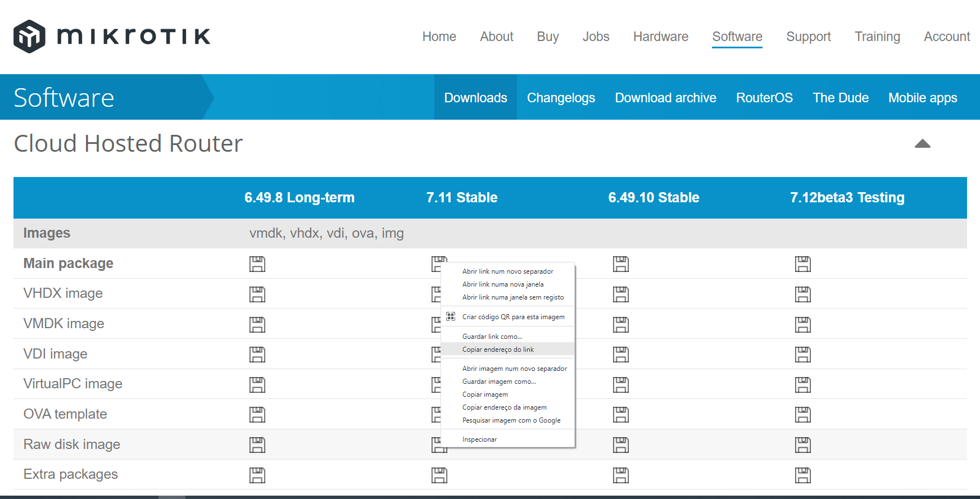Download 6.49.10 Stable Extra packages
980x499 pixels.
[x=621, y=475]
